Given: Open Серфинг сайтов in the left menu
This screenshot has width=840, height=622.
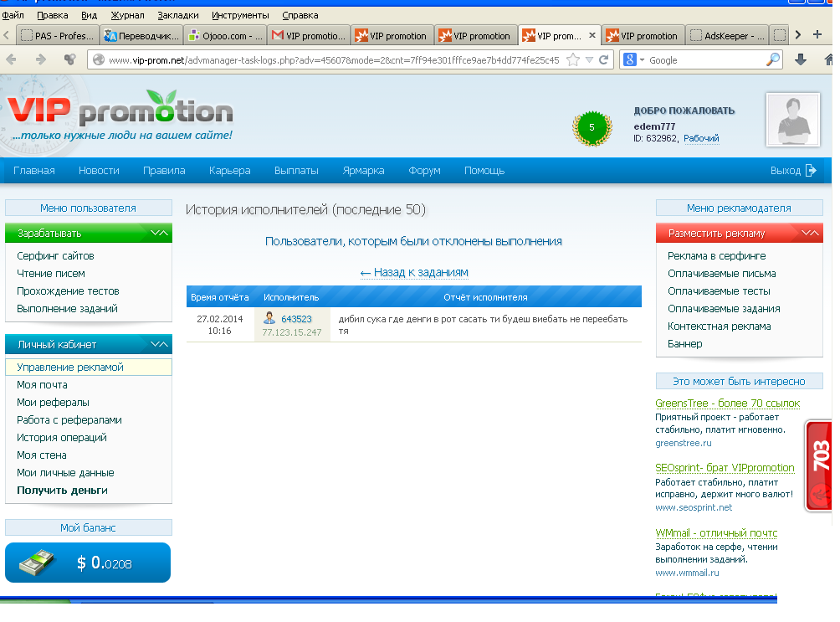Looking at the screenshot, I should [55, 256].
